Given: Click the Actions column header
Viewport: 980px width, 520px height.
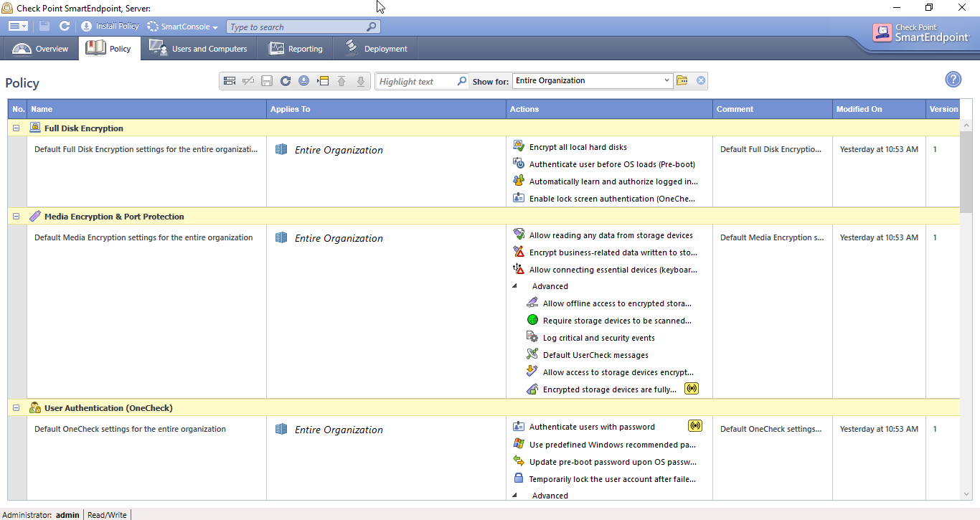Looking at the screenshot, I should click(x=609, y=109).
